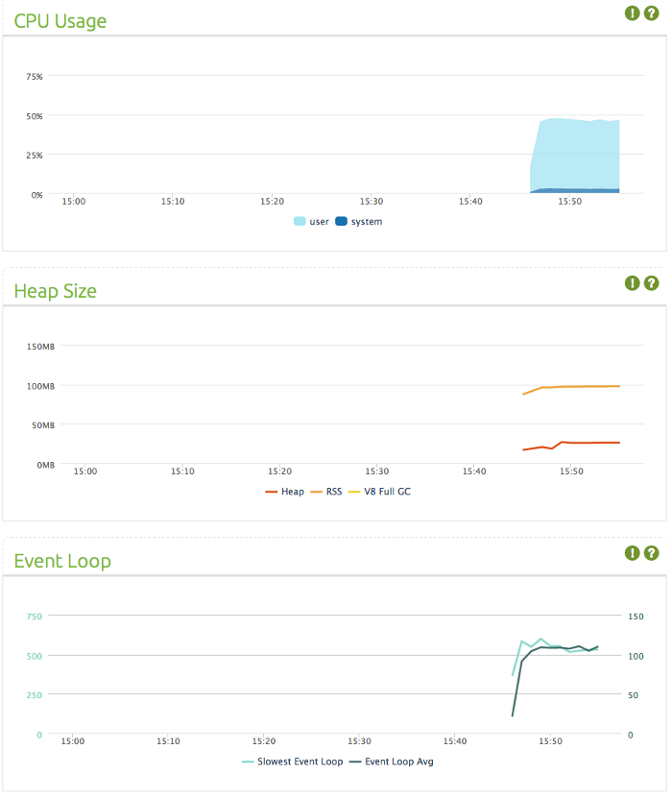The width and height of the screenshot is (672, 798).
Task: Toggle the system series in CPU legend
Action: point(359,222)
